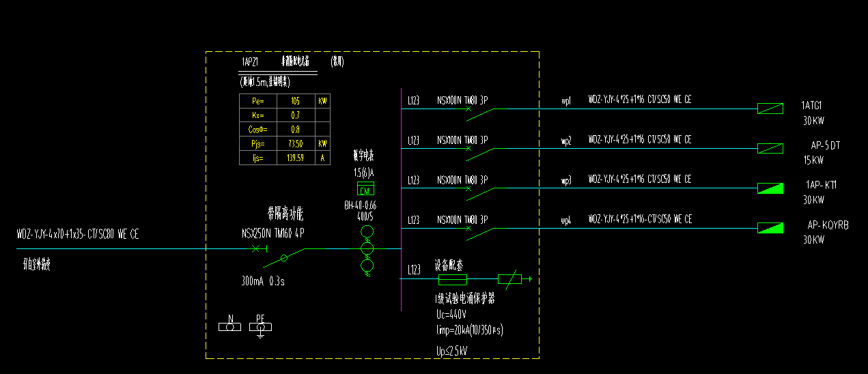Screen dimensions: 868x374
Task: Select the green EM meter symbol
Action: pos(365,190)
